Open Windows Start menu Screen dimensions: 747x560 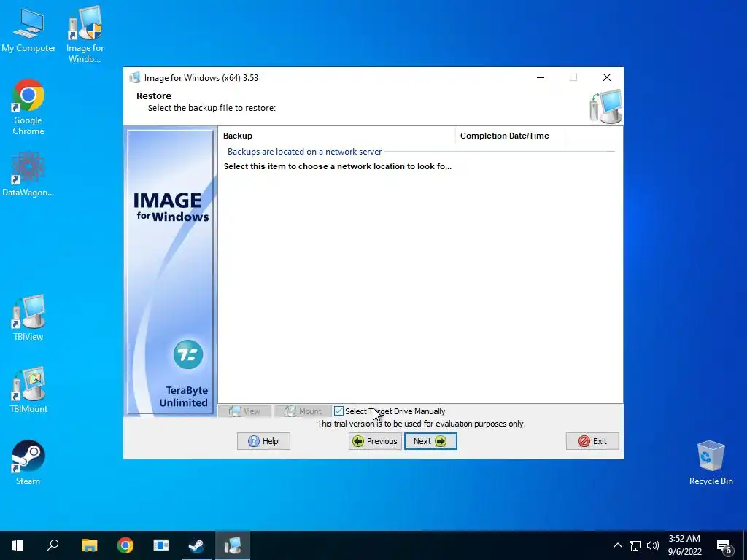pyautogui.click(x=18, y=545)
